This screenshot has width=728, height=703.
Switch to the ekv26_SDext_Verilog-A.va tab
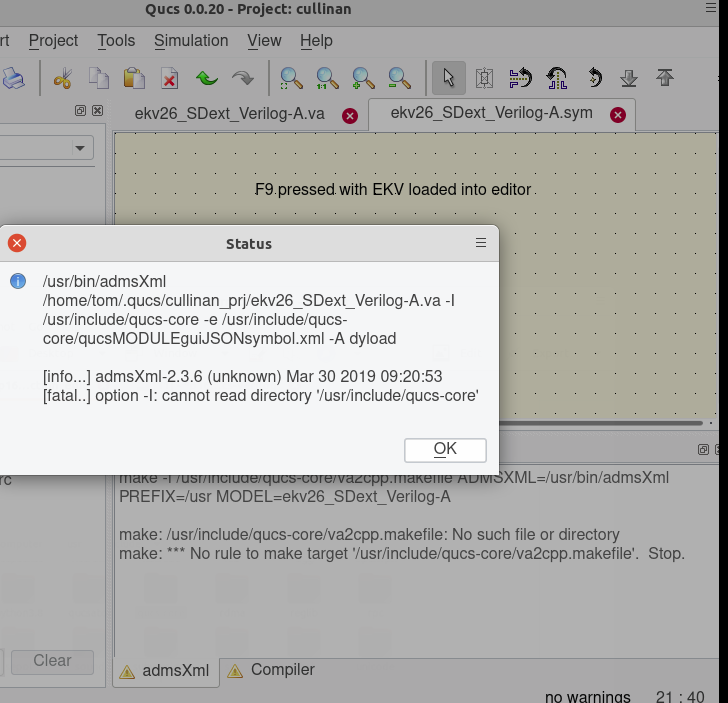pyautogui.click(x=229, y=113)
